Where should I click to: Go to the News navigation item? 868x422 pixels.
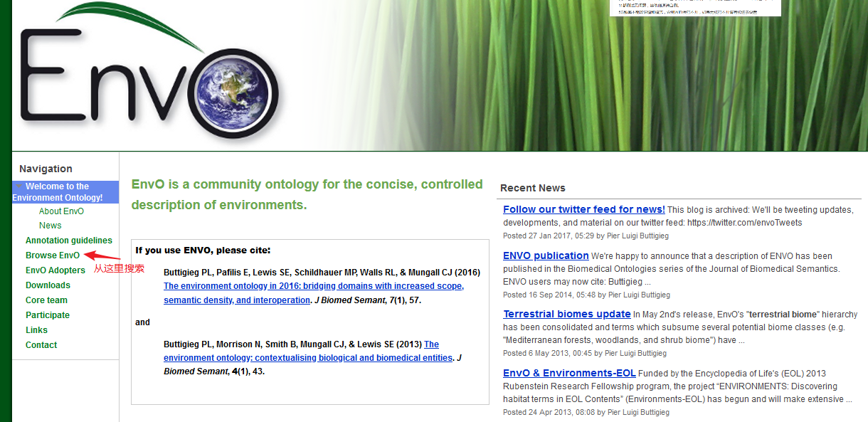51,226
